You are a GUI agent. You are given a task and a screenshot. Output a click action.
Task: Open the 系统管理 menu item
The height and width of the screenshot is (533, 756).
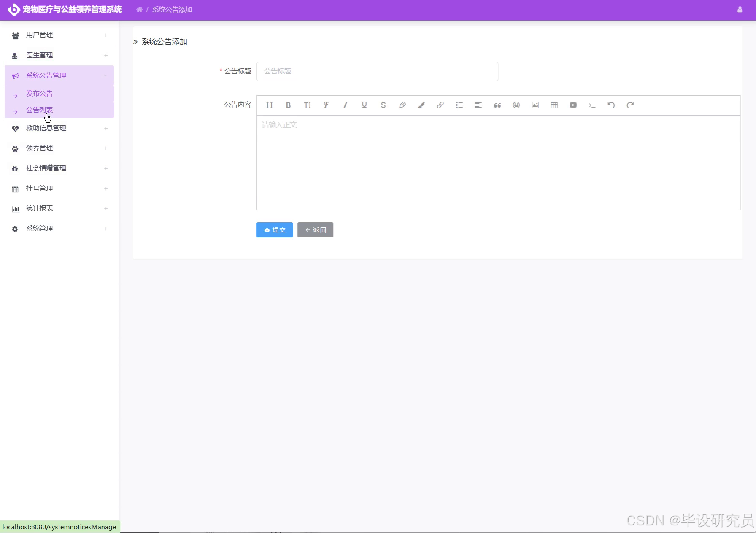coord(59,229)
